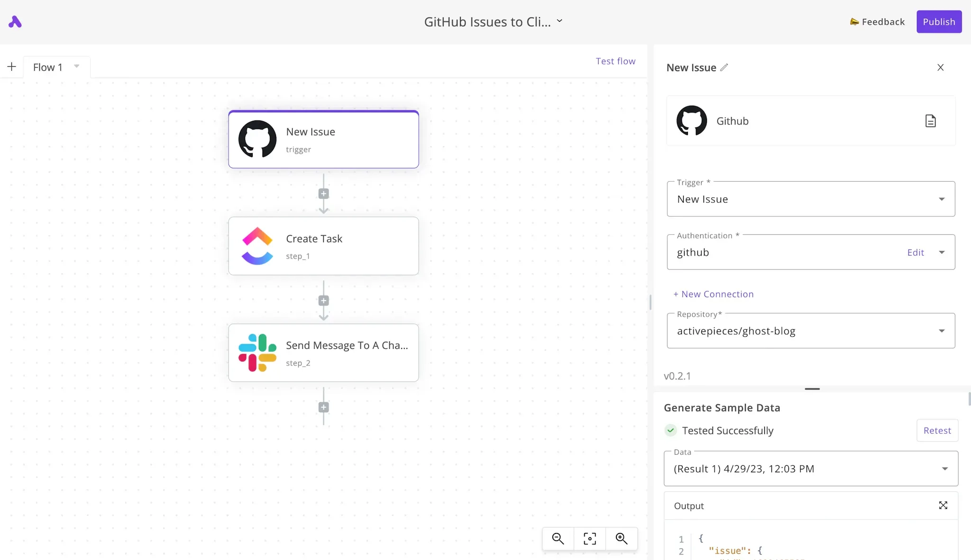This screenshot has width=971, height=560.
Task: Click the Generate Sample Data heading
Action: coord(722,408)
